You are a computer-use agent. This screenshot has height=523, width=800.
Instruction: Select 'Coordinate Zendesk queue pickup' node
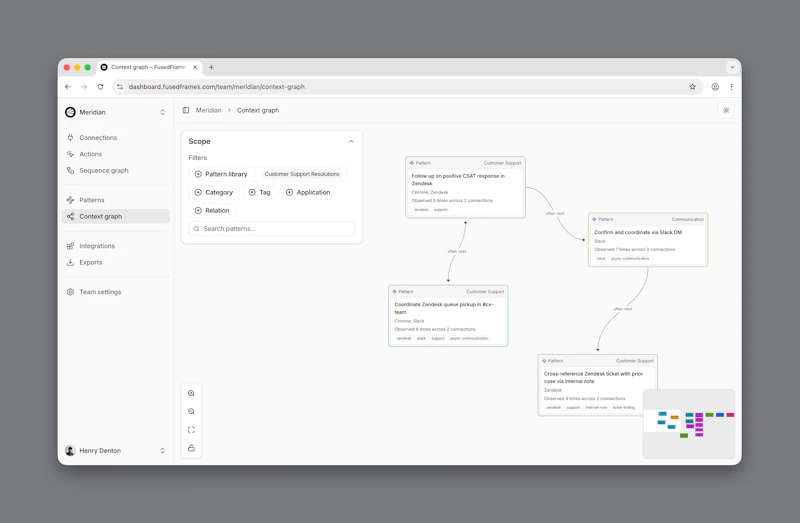[x=448, y=316]
